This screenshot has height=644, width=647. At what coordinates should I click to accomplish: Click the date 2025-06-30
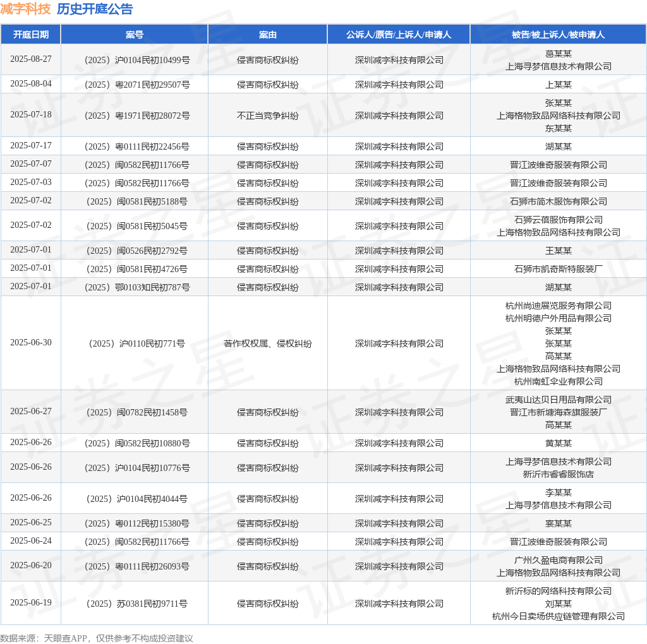(x=31, y=343)
